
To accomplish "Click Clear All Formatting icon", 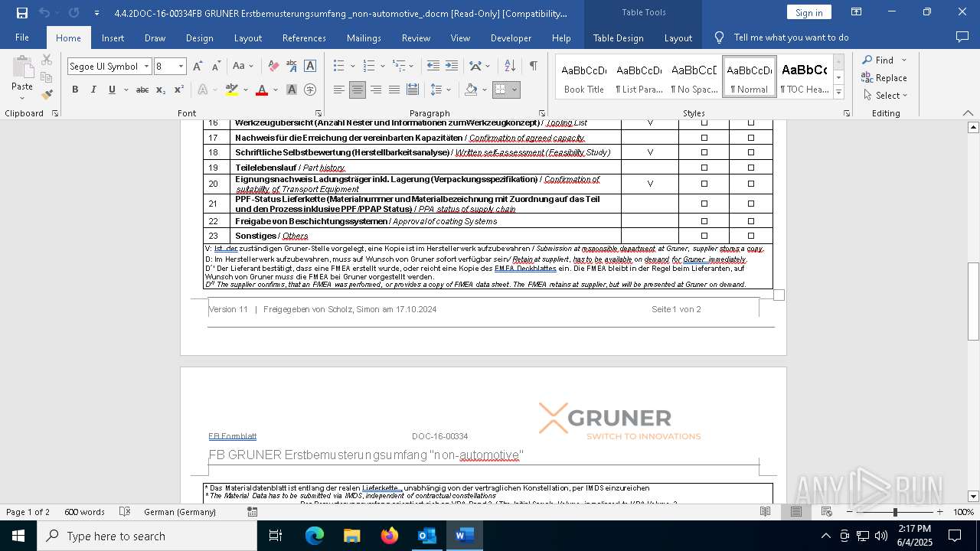I will (x=273, y=67).
